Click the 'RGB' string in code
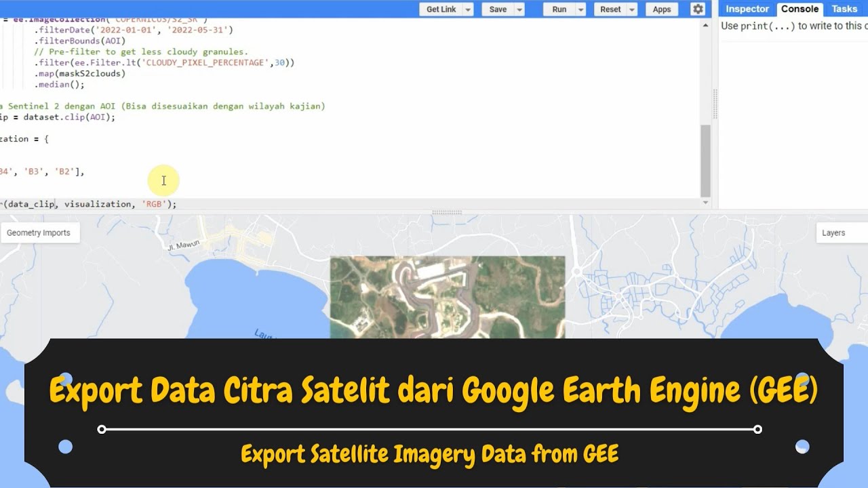Screen dimensions: 868x488 pos(154,203)
